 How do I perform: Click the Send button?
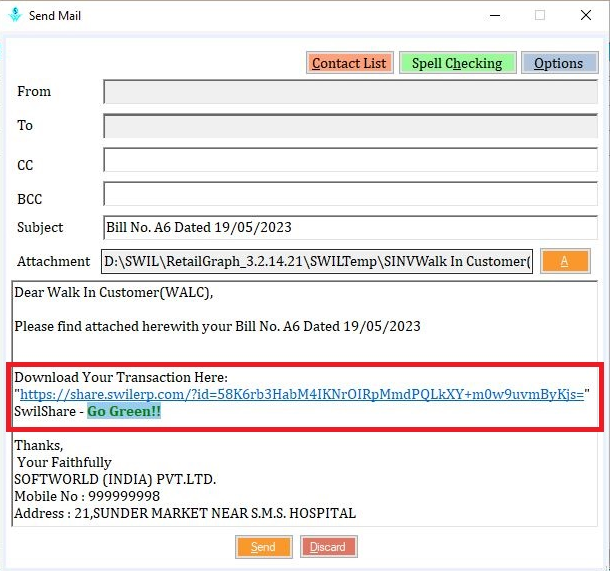click(x=263, y=547)
